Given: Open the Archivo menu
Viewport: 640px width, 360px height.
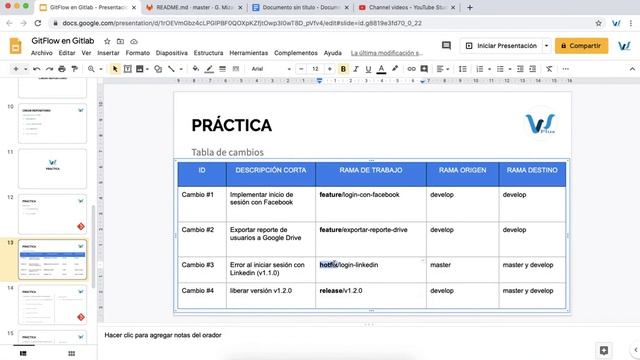Looking at the screenshot, I should point(42,53).
